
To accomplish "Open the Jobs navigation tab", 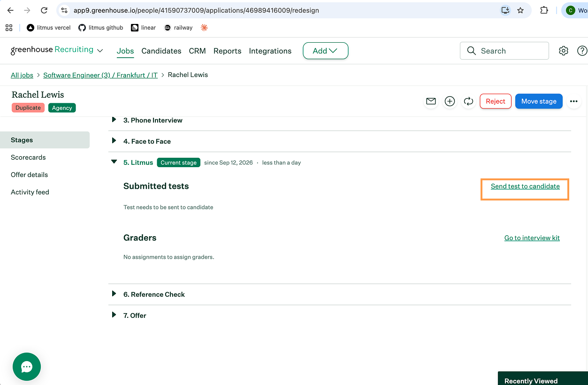I will pyautogui.click(x=125, y=51).
